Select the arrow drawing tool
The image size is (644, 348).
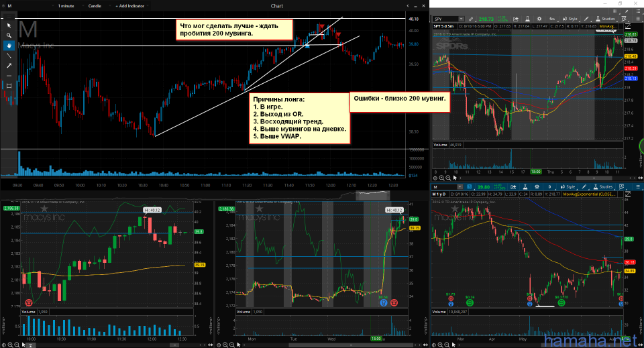click(9, 66)
